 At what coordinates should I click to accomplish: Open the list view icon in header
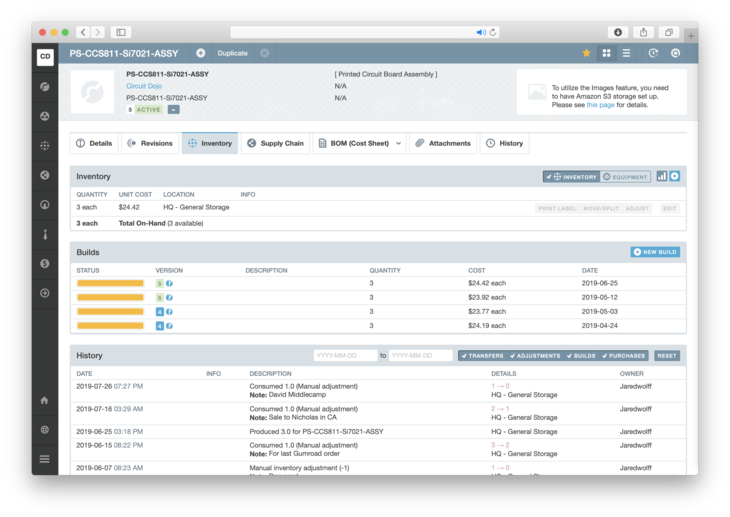click(x=626, y=53)
